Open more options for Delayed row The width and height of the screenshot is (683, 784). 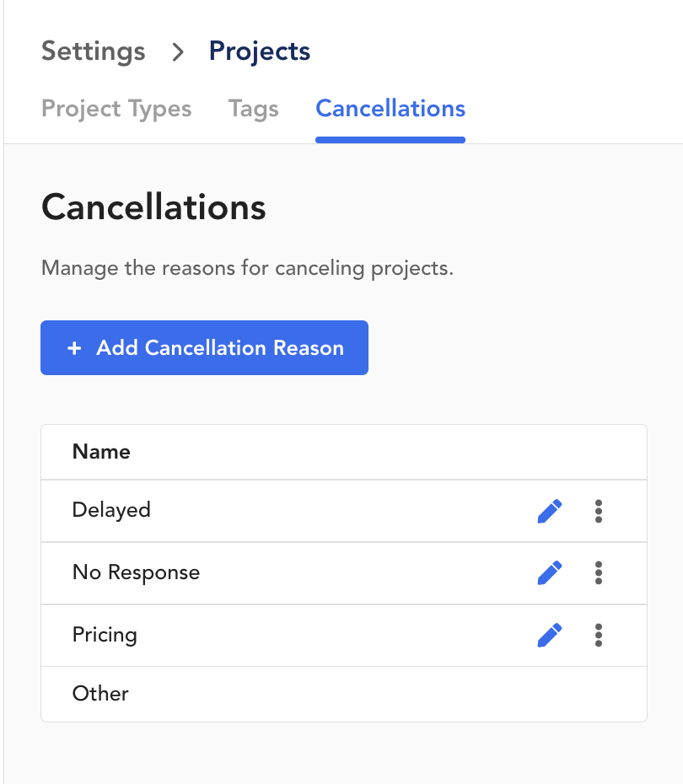(599, 511)
